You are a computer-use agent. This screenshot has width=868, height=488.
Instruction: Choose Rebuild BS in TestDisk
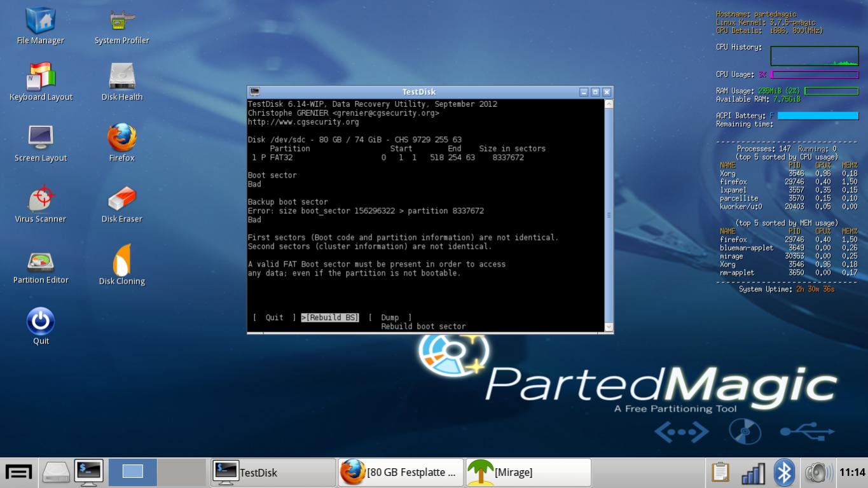(330, 317)
